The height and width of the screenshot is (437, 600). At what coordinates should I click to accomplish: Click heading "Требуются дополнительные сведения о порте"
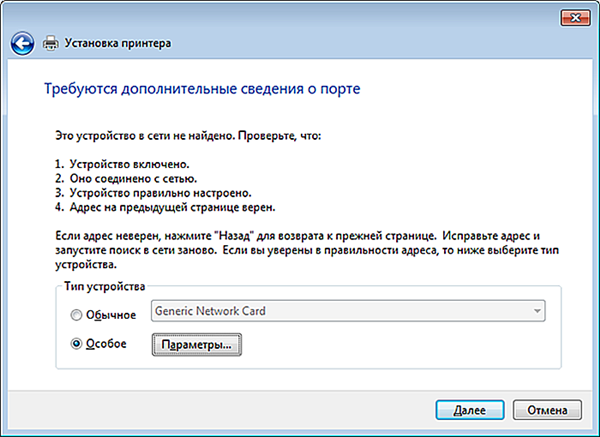pyautogui.click(x=202, y=88)
